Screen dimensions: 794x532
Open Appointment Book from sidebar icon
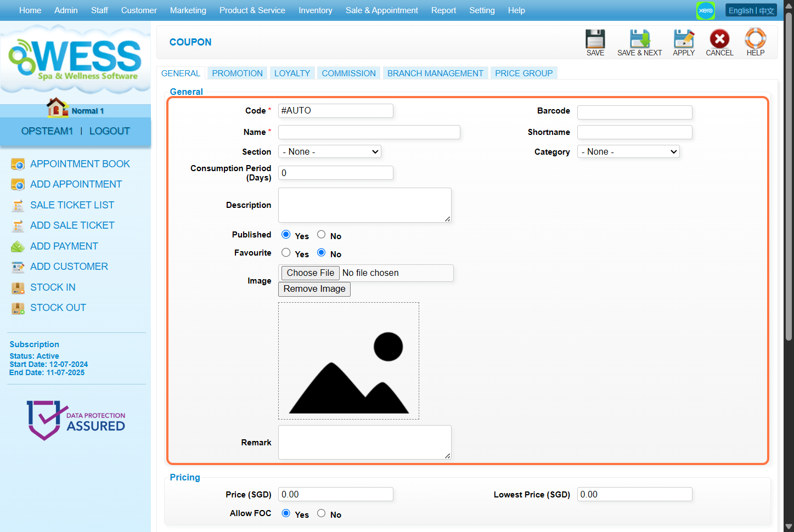point(18,164)
